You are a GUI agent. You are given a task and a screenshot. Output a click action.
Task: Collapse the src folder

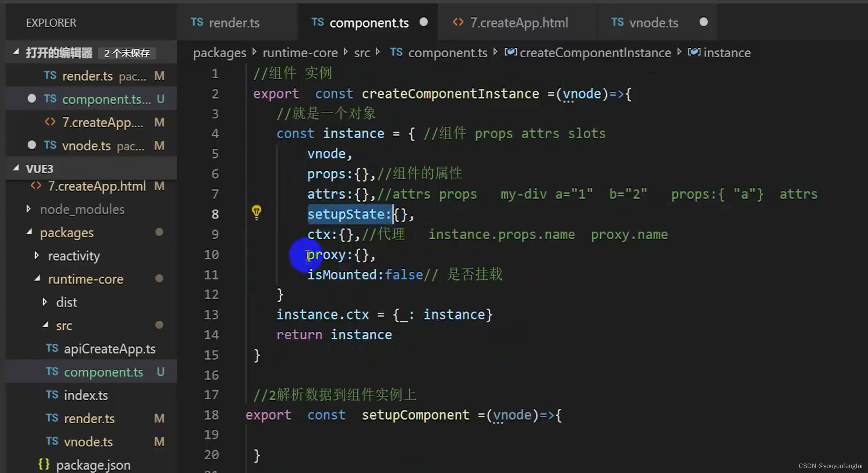pyautogui.click(x=45, y=325)
